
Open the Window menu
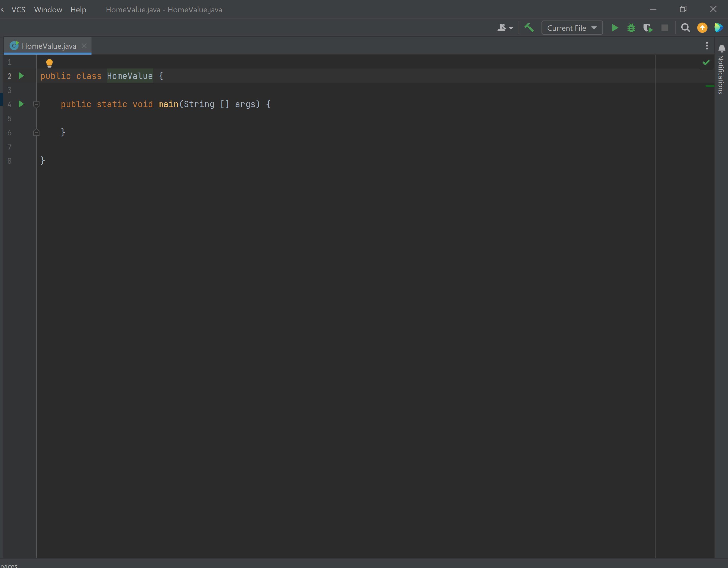click(x=48, y=10)
